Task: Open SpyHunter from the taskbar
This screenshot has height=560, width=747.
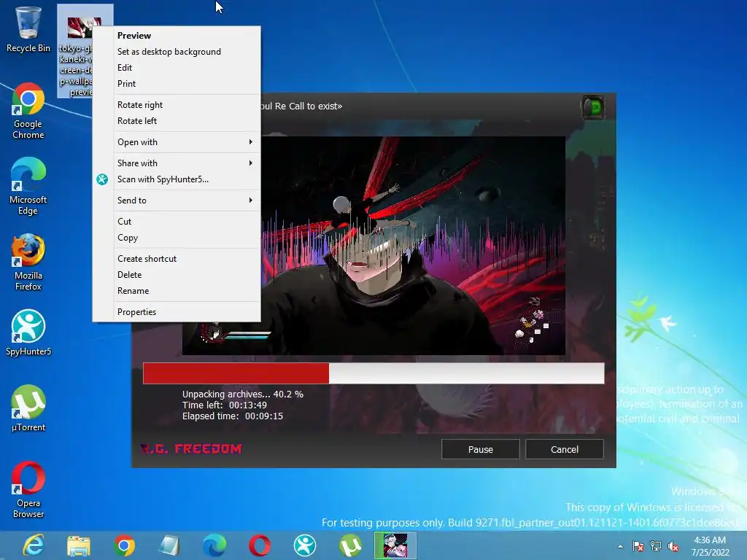Action: coord(305,545)
